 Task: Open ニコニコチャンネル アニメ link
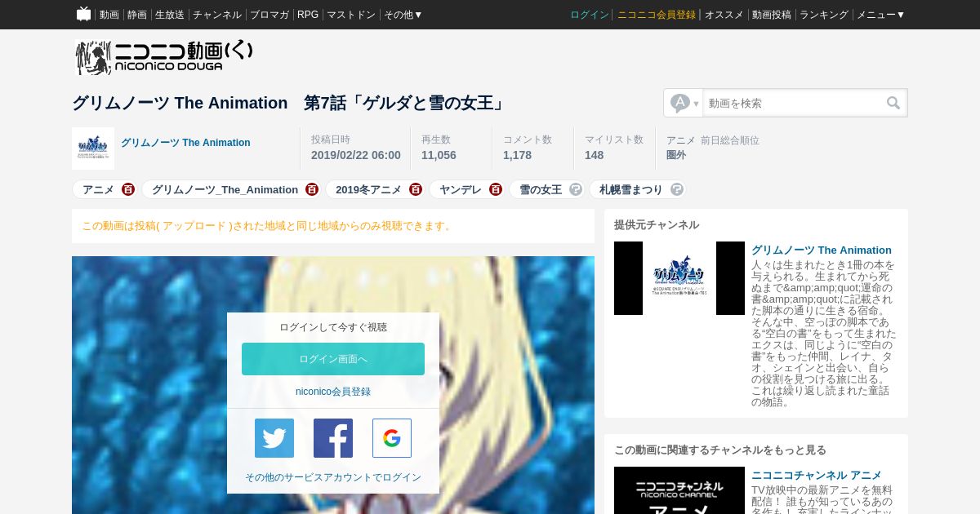(817, 476)
